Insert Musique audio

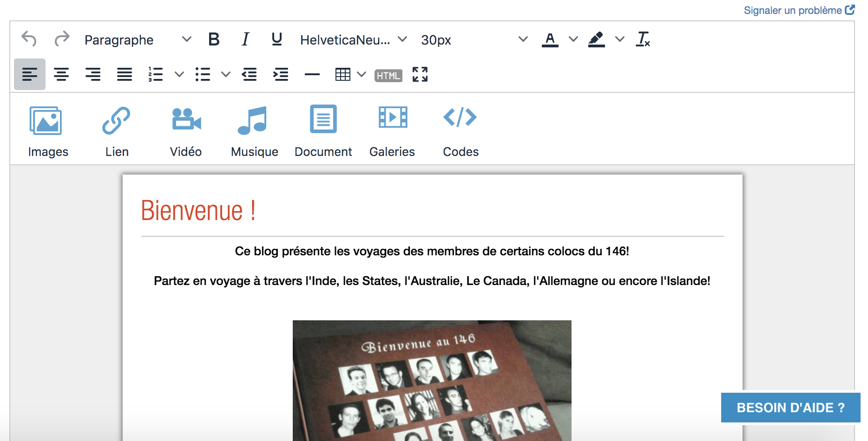click(x=254, y=131)
